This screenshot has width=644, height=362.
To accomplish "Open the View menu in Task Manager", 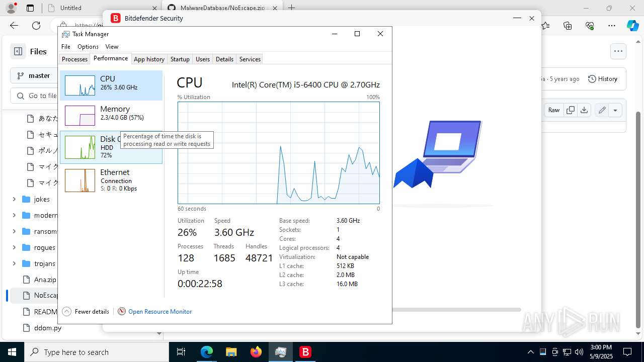I will point(112,47).
